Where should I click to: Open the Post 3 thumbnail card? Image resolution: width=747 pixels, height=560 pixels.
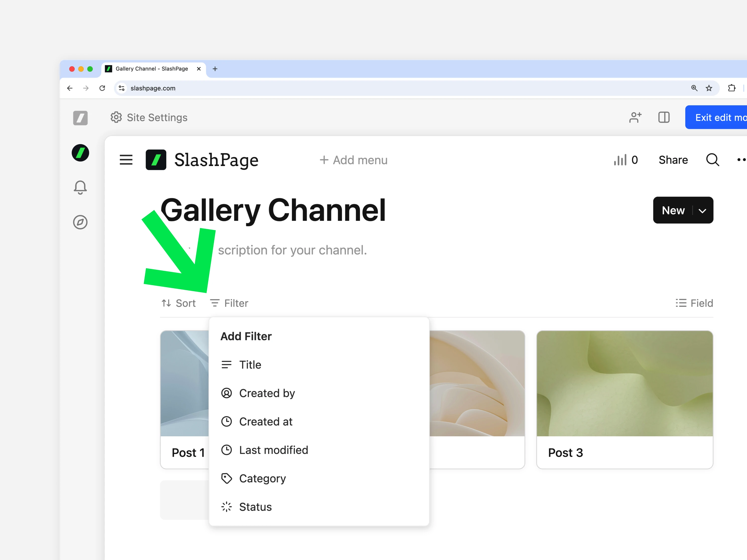[624, 383]
